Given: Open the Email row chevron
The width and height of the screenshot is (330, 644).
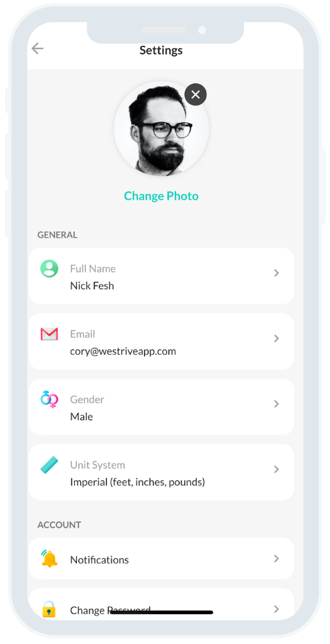Looking at the screenshot, I should click(x=277, y=338).
